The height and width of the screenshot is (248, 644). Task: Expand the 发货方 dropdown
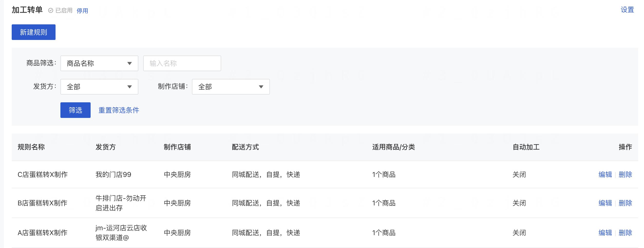pyautogui.click(x=99, y=87)
